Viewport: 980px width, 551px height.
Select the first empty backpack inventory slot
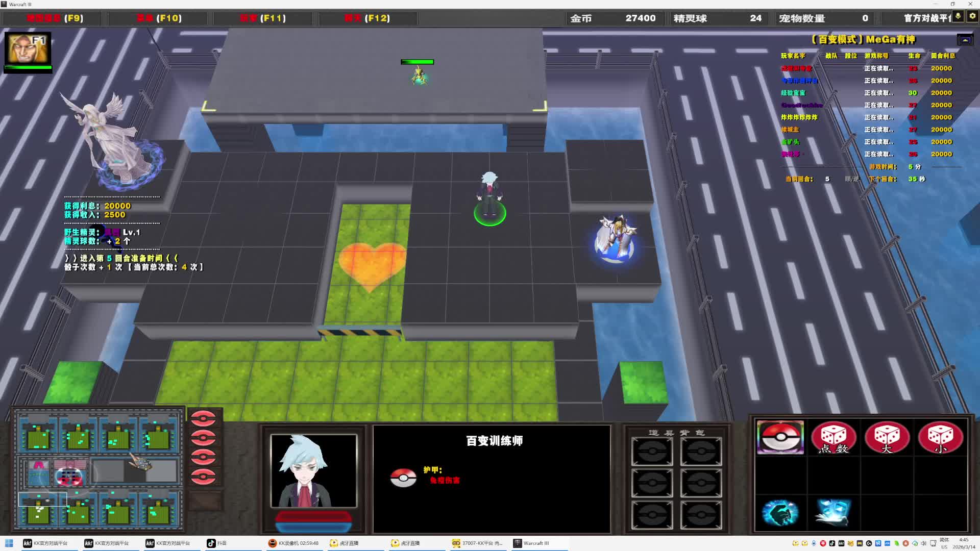tap(652, 451)
